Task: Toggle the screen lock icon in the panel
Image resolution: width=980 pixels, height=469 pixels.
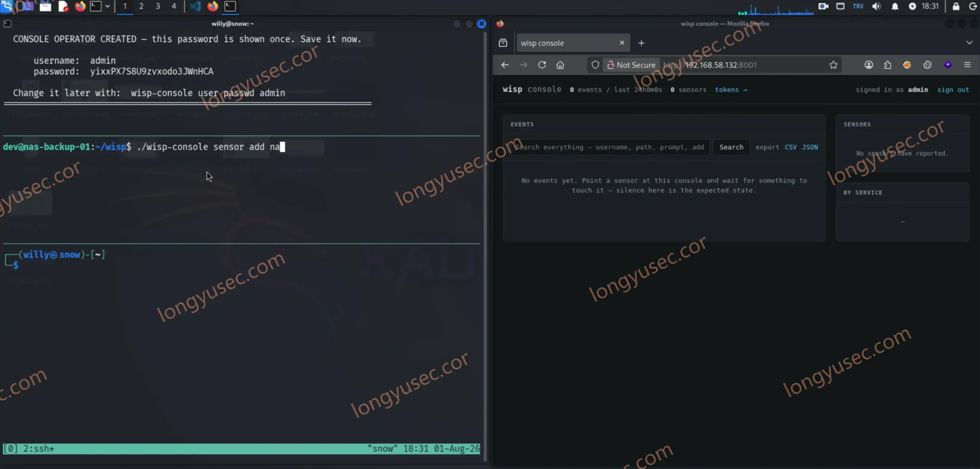Action: coord(956,6)
